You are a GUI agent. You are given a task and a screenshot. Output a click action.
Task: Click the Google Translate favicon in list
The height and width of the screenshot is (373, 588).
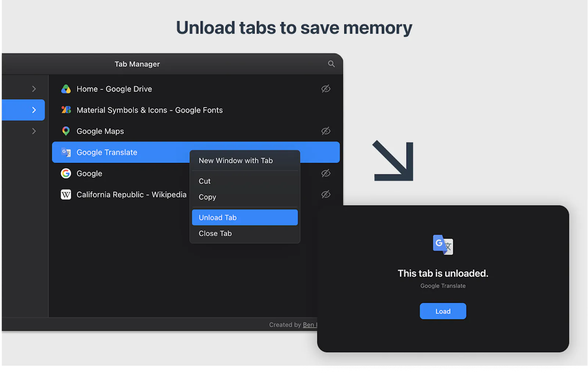(66, 152)
